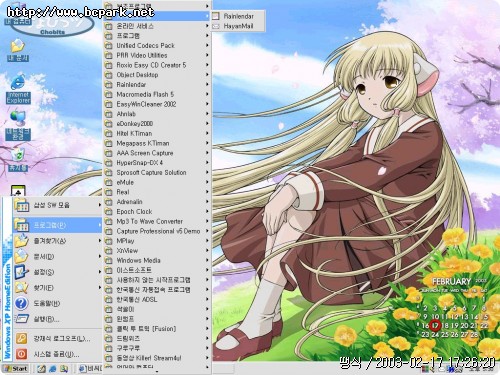Open the EasyWinCleaner 2002 menu entry
Image resolution: width=500 pixels, height=375 pixels.
157,104
